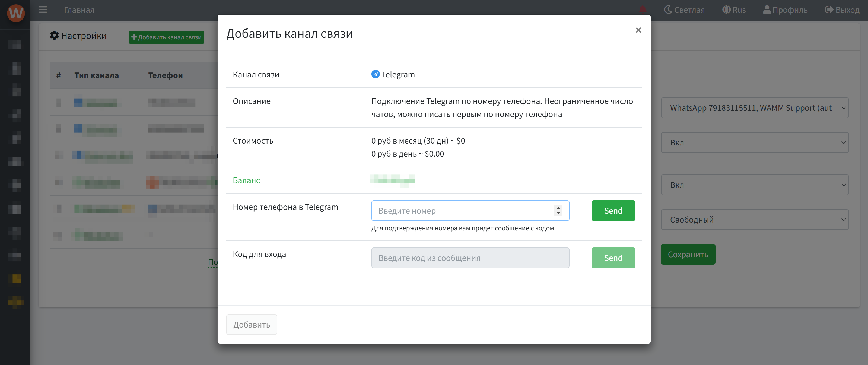868x365 pixels.
Task: Click Выход logout icon
Action: click(x=829, y=10)
